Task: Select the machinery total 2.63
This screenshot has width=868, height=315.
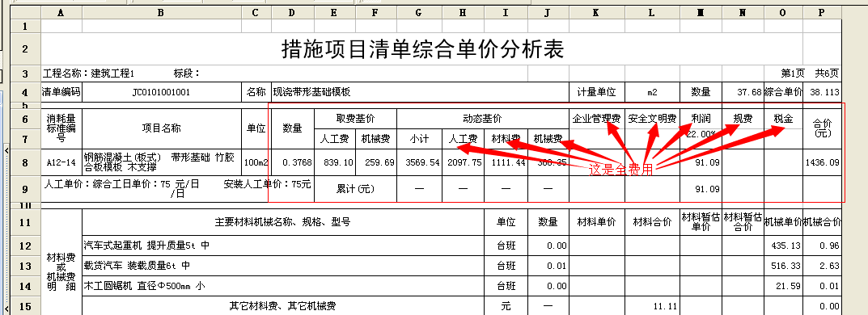Action: [x=822, y=266]
